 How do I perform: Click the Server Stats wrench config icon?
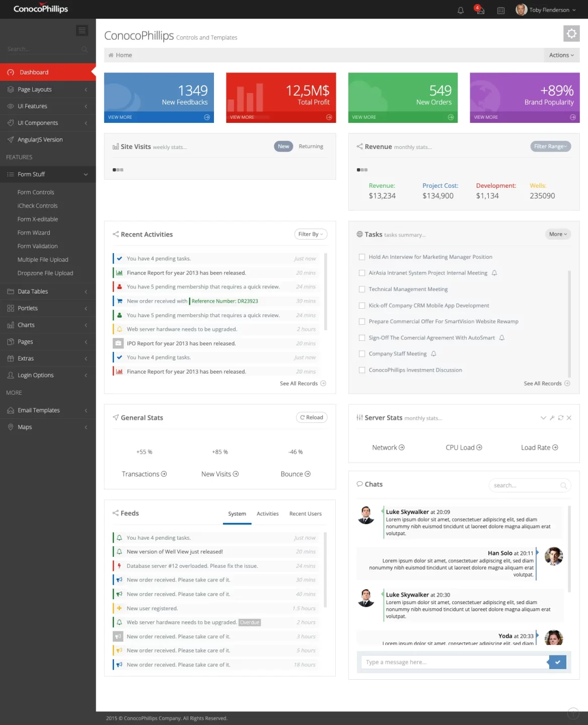(x=552, y=418)
